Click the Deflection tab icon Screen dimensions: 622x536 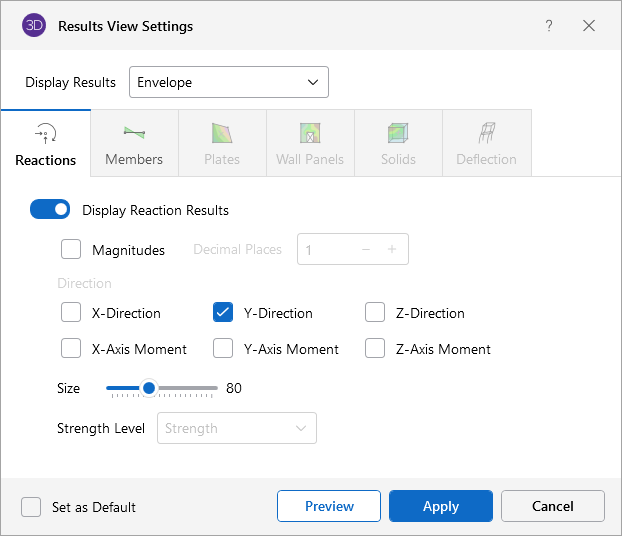pyautogui.click(x=486, y=133)
